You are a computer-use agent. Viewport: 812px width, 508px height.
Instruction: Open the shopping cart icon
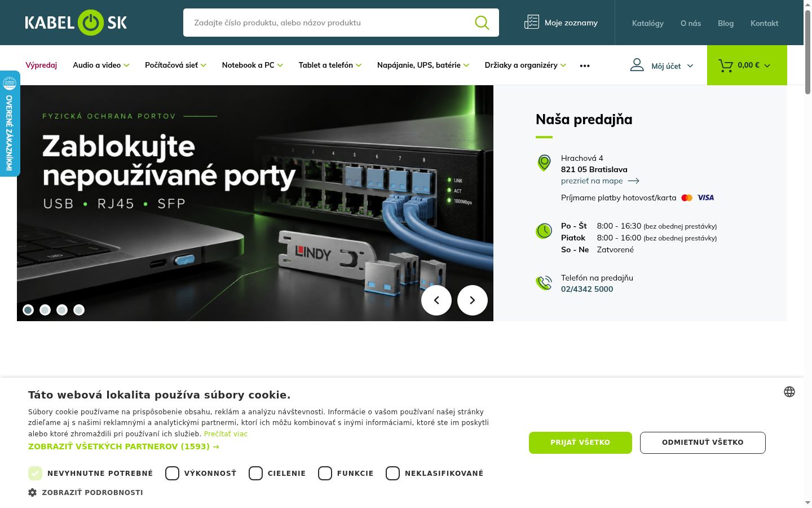click(x=726, y=65)
